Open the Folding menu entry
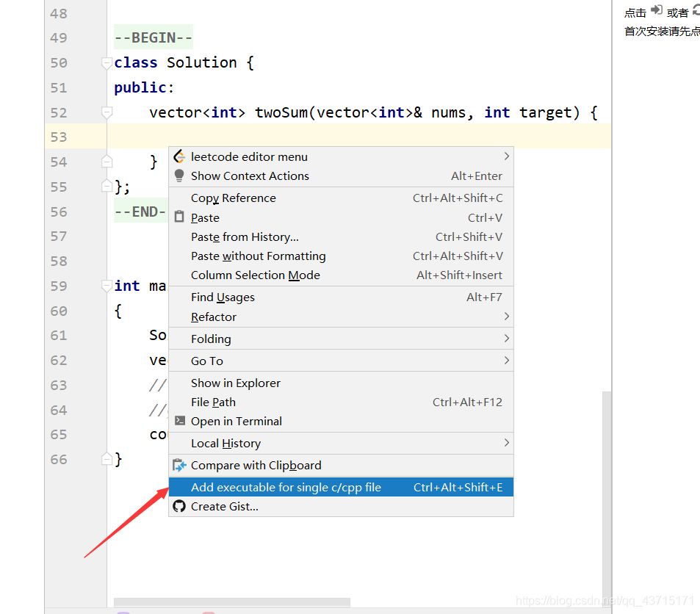This screenshot has width=700, height=614. click(341, 339)
